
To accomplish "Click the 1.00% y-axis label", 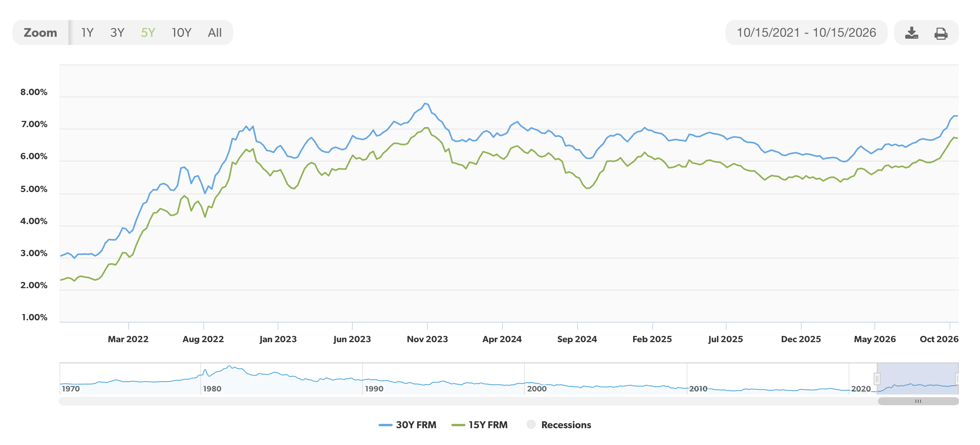I will [34, 317].
